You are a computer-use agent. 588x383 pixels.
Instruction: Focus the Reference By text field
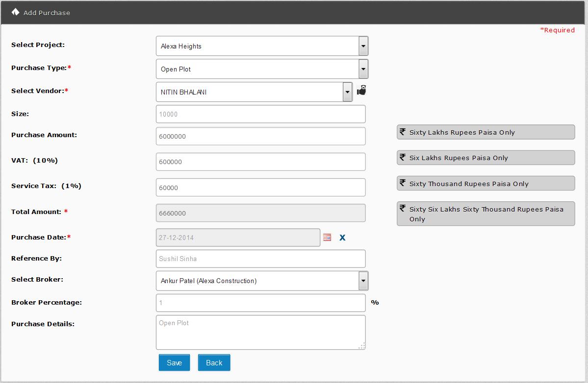[x=260, y=259]
